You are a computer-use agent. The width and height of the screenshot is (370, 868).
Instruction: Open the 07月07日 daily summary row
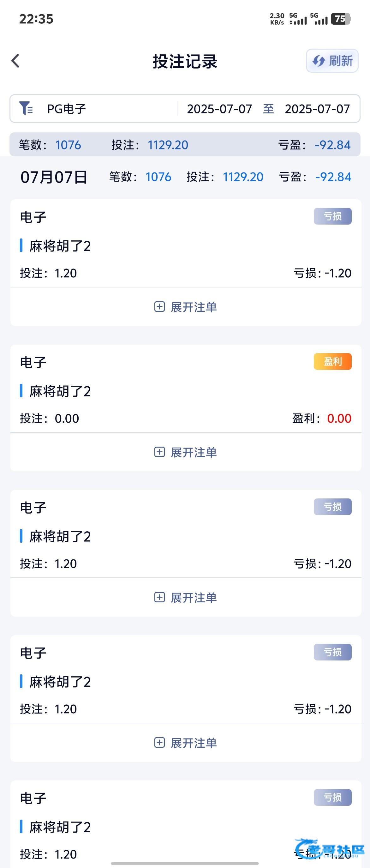tap(54, 177)
